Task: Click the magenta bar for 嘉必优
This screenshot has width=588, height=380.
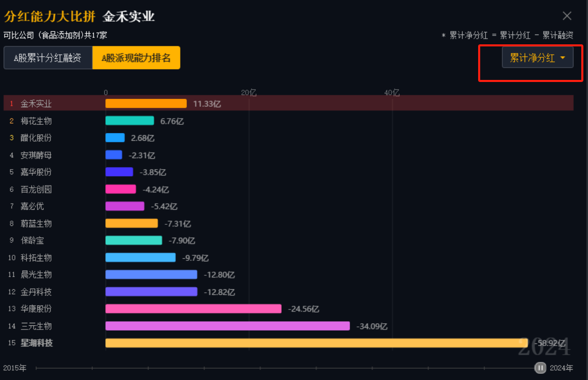Action: [124, 206]
